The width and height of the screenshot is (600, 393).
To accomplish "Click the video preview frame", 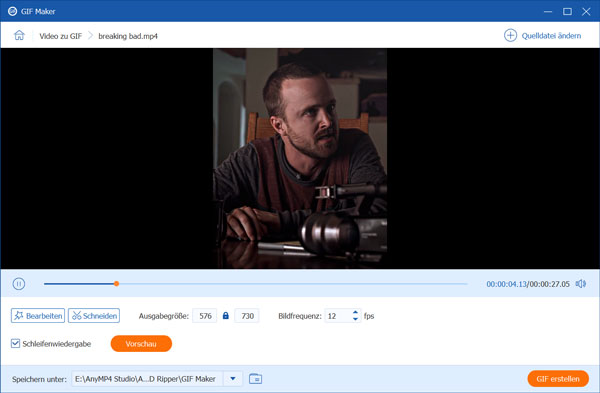I will coord(300,158).
